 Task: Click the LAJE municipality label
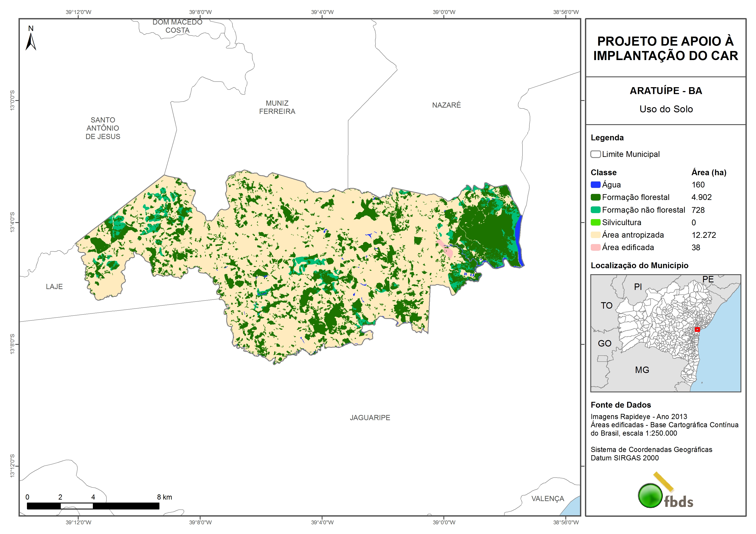[54, 286]
